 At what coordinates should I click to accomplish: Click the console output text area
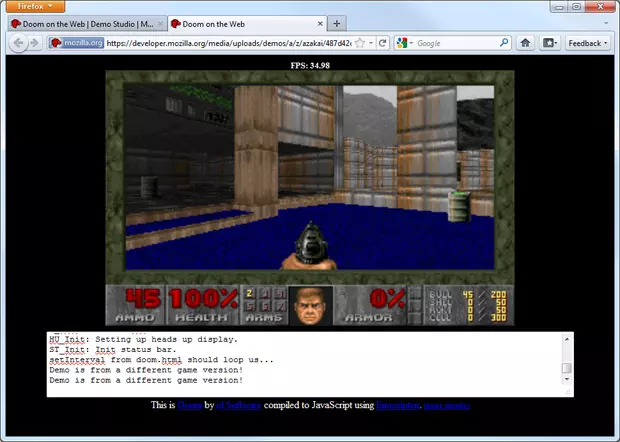[304, 365]
